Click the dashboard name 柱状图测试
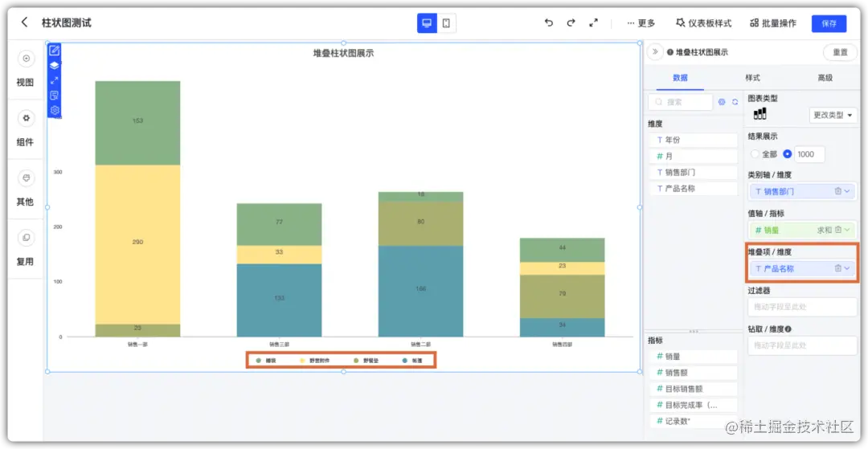The image size is (868, 449). [67, 23]
